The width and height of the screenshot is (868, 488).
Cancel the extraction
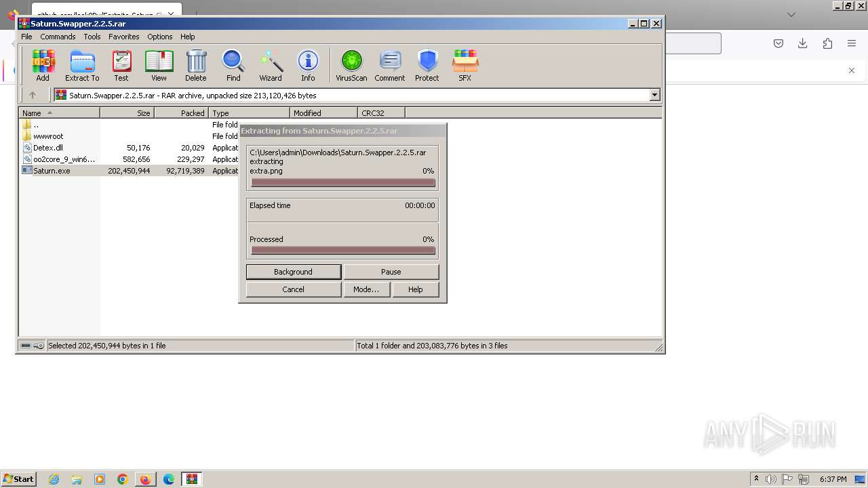click(x=293, y=289)
